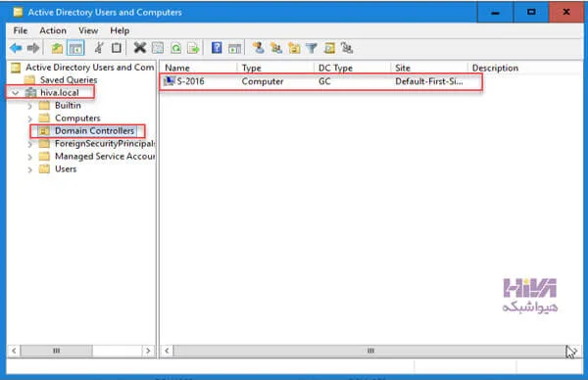Click tree pane scrollbar left arrow

click(x=14, y=351)
